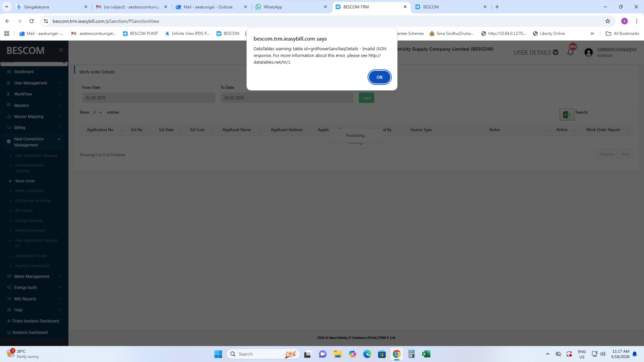Screen dimensions: 644x362
Task: Switch to the Gangakalyana browser tab
Action: 51,7
